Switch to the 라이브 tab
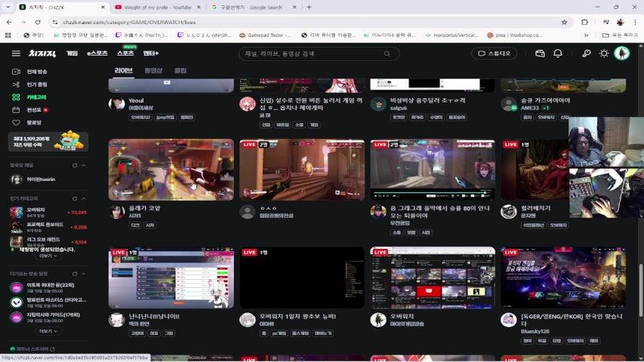 point(123,71)
